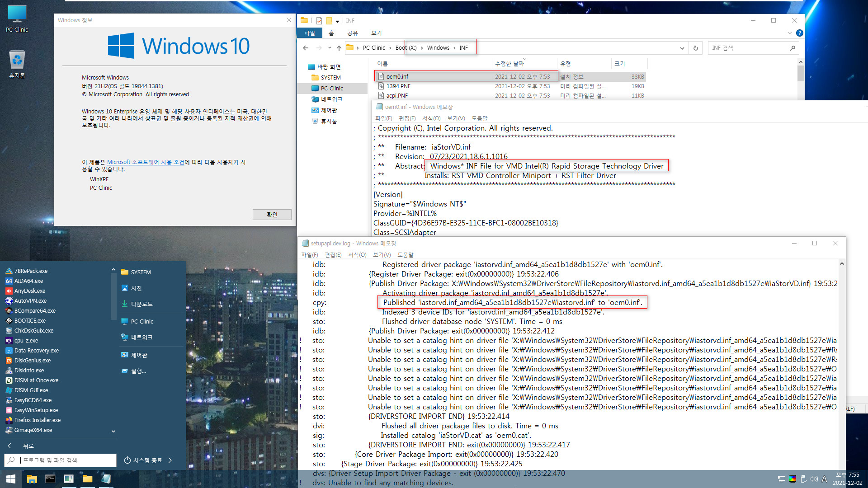Open the Explorer 공유 tab

coord(353,33)
